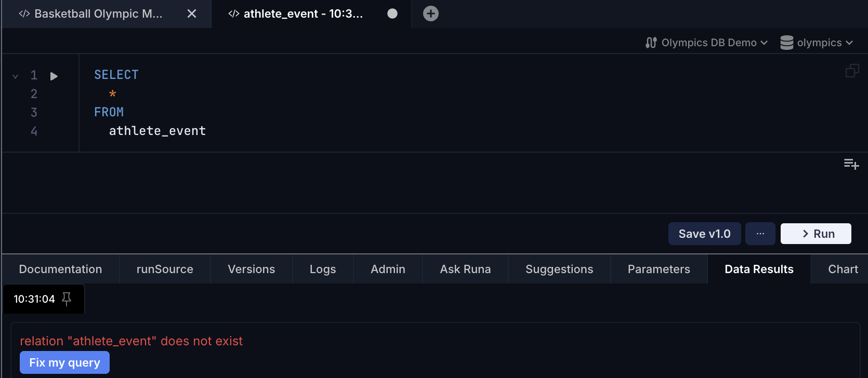Switch to the Chart tab

[843, 269]
